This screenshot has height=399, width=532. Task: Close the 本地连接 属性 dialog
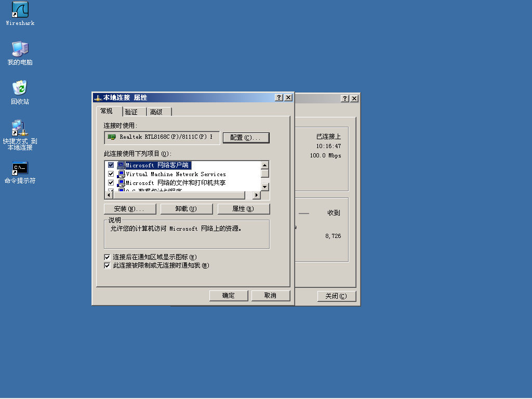point(288,98)
